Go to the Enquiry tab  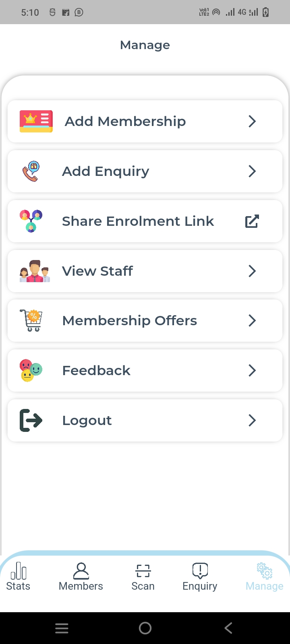[200, 576]
